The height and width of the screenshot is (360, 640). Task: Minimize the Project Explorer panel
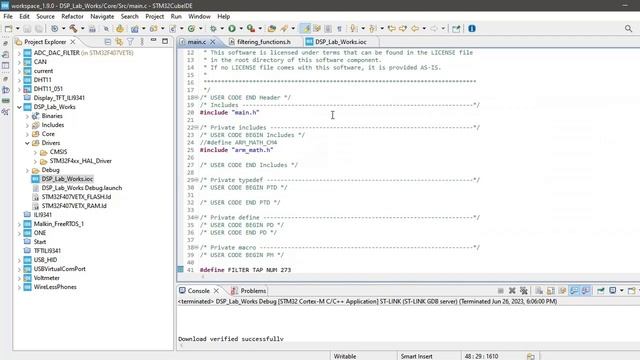coord(153,41)
